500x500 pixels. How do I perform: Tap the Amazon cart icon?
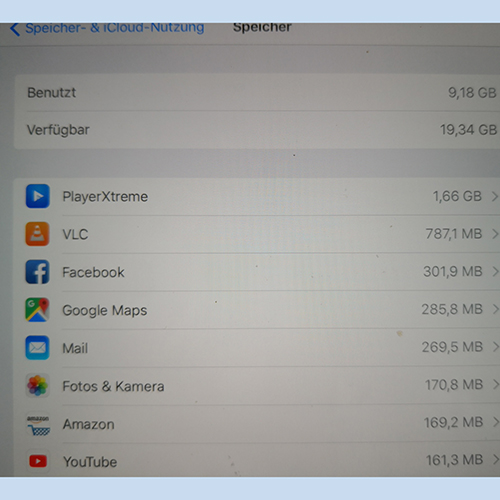[x=38, y=424]
